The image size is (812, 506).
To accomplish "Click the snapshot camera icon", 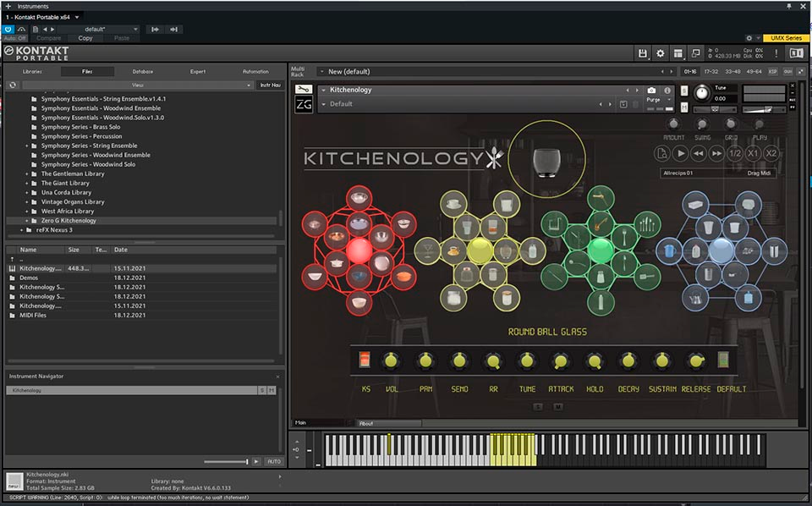I will click(651, 91).
